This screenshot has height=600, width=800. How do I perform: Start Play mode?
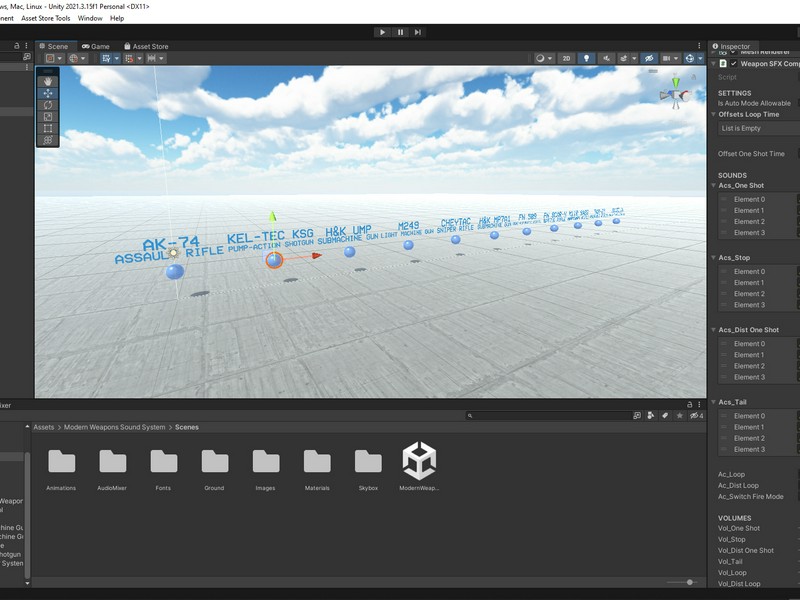pos(382,32)
